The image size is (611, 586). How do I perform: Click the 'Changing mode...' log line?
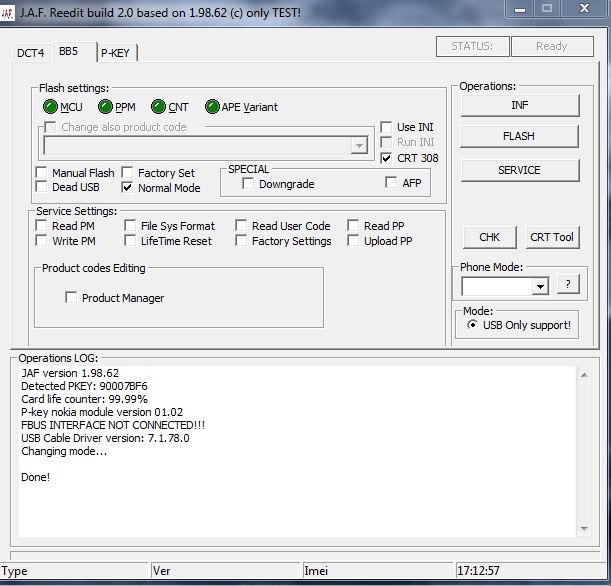[64, 451]
